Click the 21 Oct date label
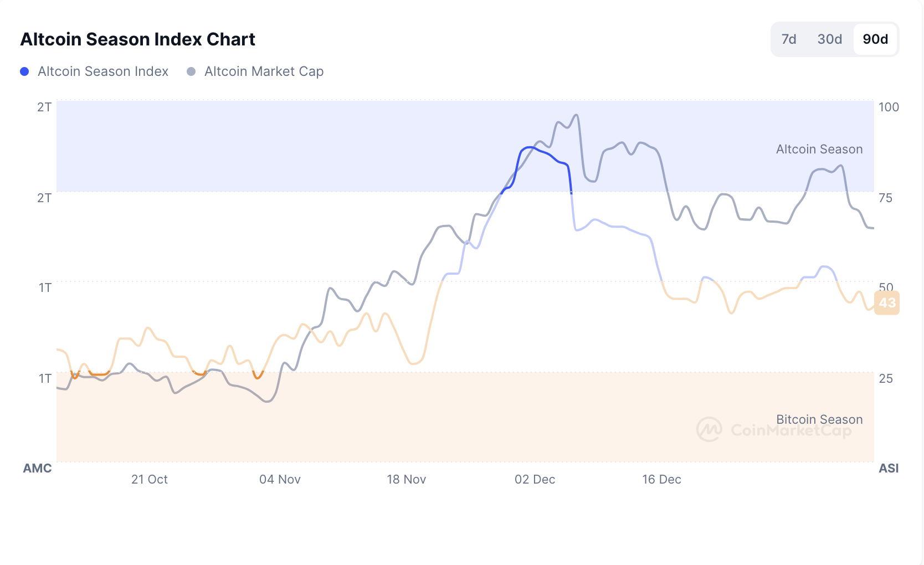 [150, 480]
